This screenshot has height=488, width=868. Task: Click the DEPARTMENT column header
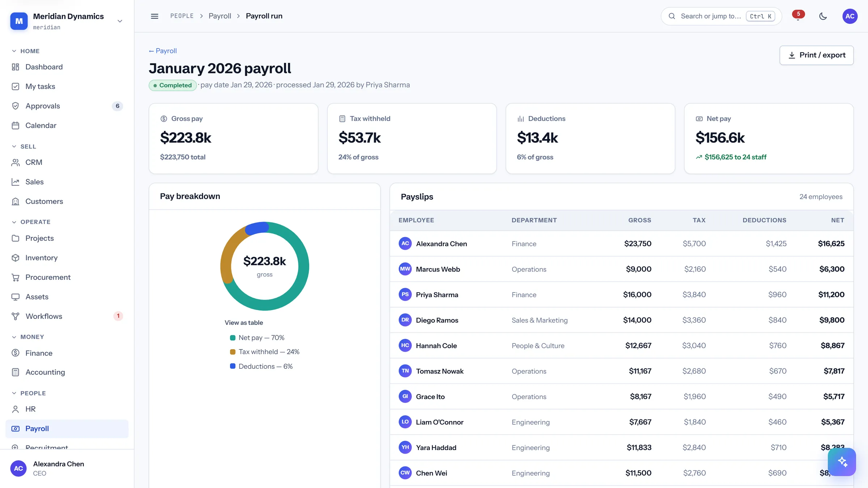point(534,220)
